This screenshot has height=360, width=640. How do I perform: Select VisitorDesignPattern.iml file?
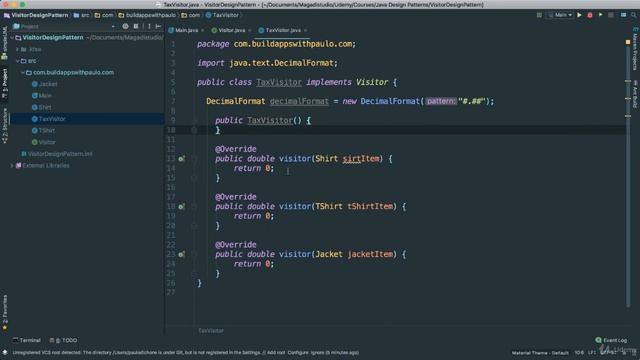coord(56,154)
